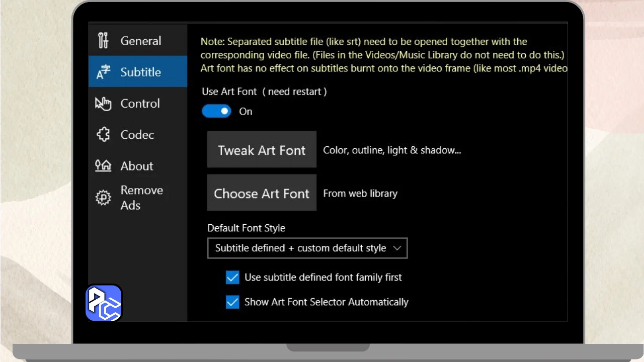This screenshot has height=362, width=644.
Task: Go to the Codec settings tab
Action: (x=138, y=135)
